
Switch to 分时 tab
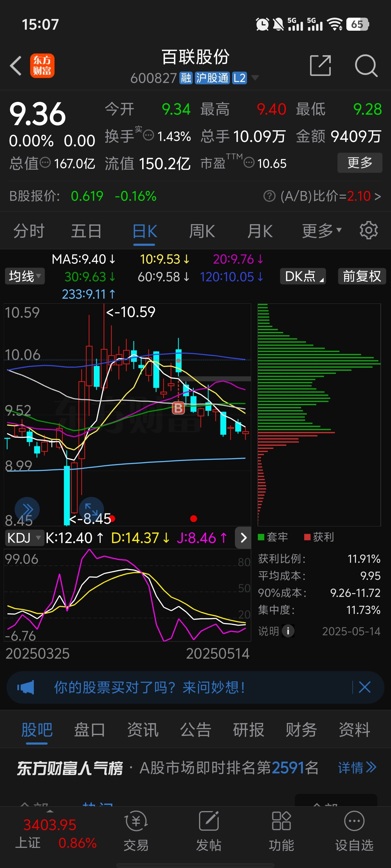(x=29, y=231)
